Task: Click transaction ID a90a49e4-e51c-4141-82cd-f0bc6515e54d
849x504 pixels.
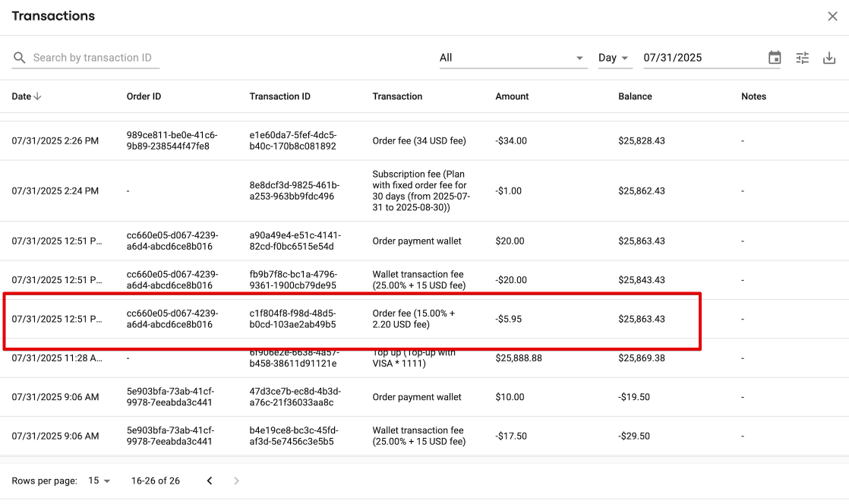Action: pyautogui.click(x=295, y=241)
